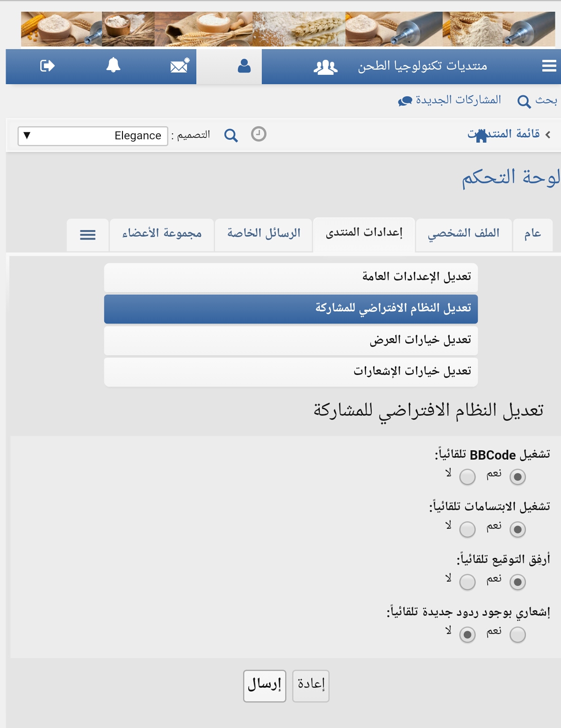Click the members group icon
This screenshot has width=561, height=728.
325,67
